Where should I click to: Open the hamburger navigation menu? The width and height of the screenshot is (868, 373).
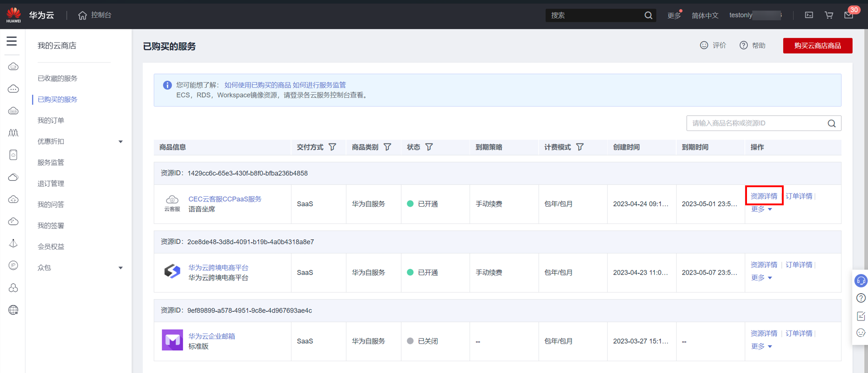coord(12,41)
